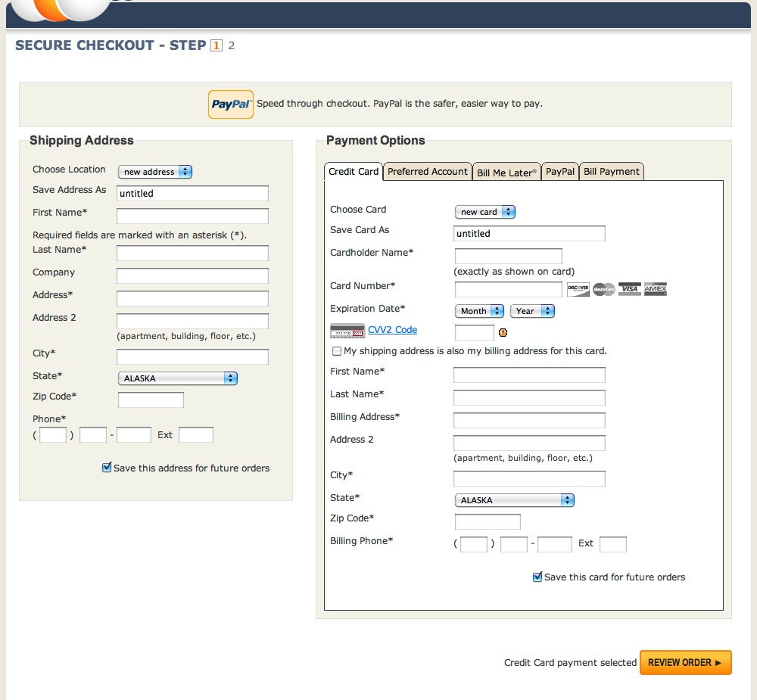Open the billing State dropdown showing ALASKA
The width and height of the screenshot is (757, 700).
[514, 499]
